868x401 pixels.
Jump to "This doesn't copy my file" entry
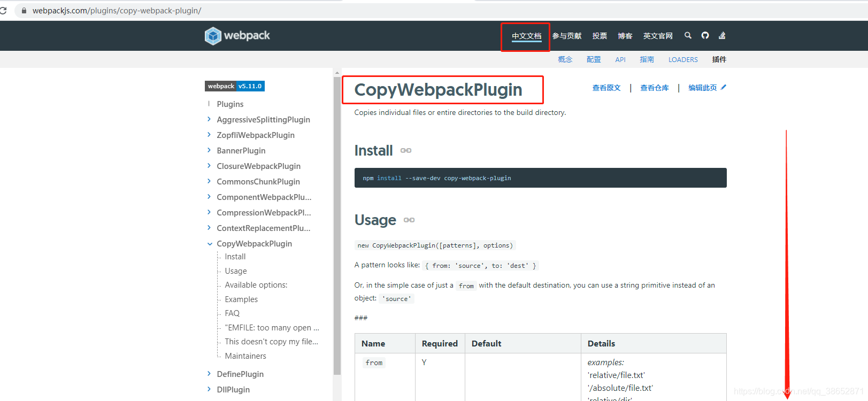(x=271, y=342)
